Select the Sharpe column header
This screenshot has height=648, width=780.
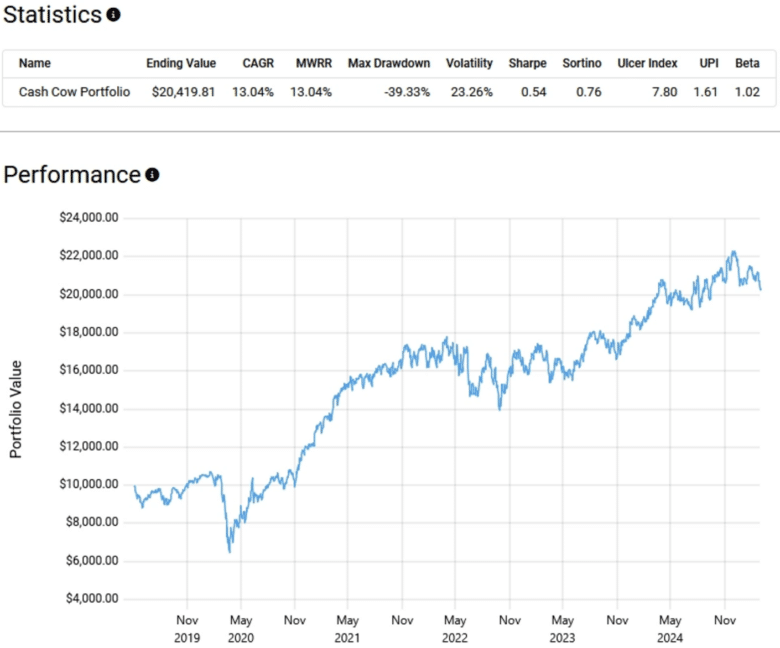527,63
